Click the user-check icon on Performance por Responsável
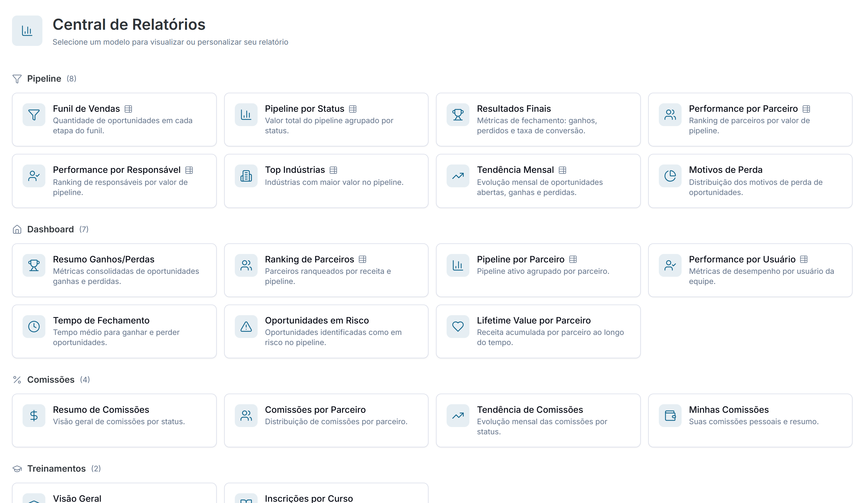Viewport: 868px width, 503px height. pyautogui.click(x=34, y=176)
